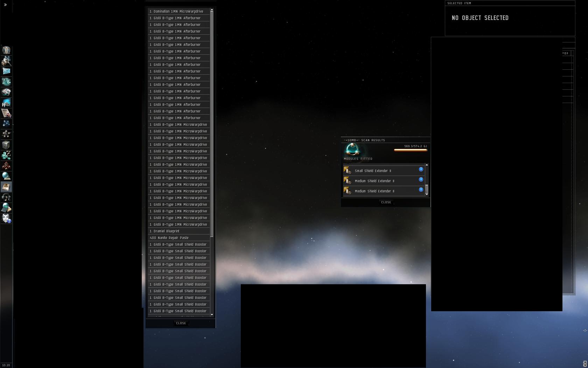
Task: Expand the sidebar with the double-chevron
Action: pyautogui.click(x=5, y=5)
